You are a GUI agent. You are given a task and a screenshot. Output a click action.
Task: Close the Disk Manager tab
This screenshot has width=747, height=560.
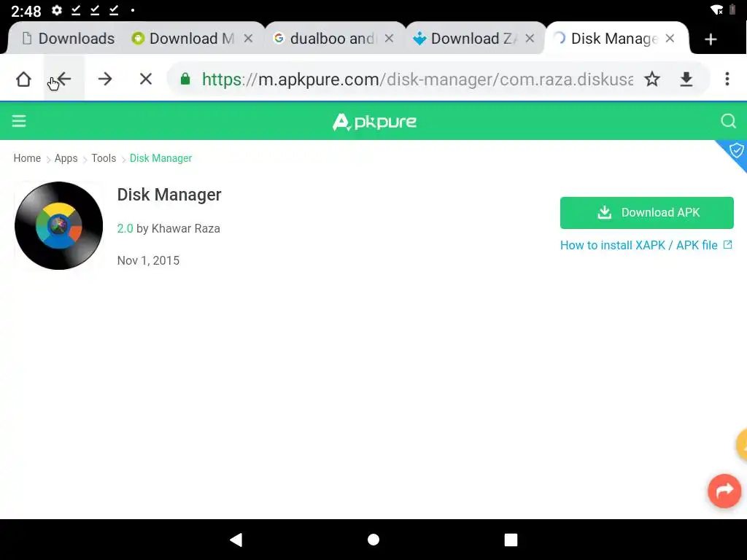coord(670,38)
